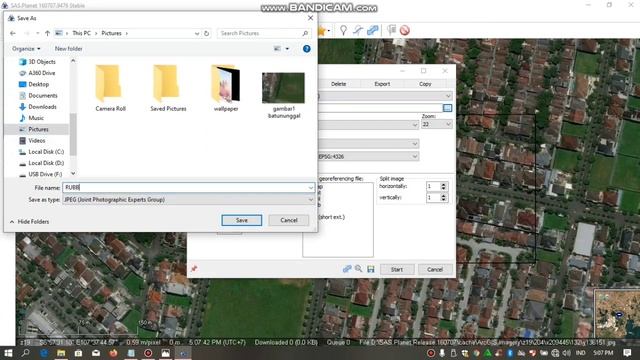Go back in Save As dialog
This screenshot has width=640, height=360.
[x=13, y=33]
